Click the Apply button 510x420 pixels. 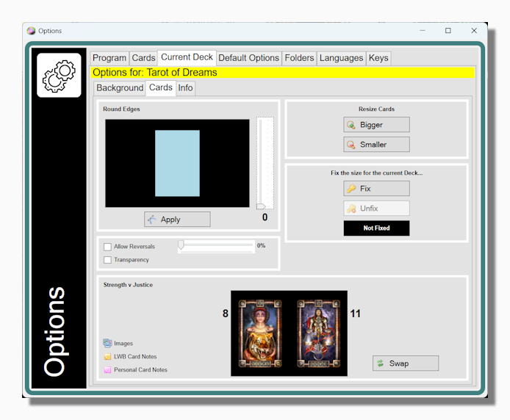(177, 220)
